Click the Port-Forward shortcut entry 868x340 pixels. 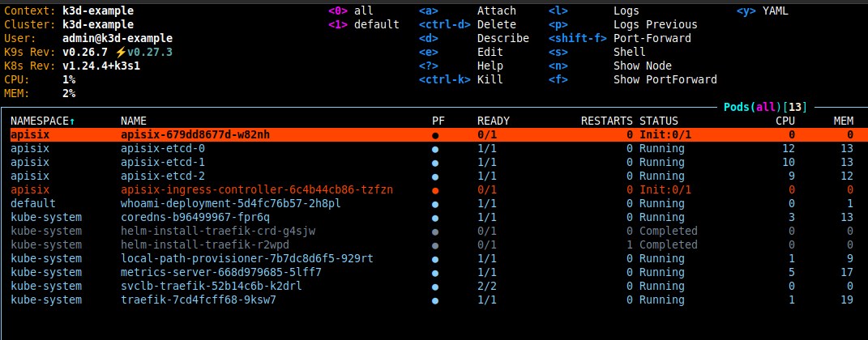coord(652,38)
